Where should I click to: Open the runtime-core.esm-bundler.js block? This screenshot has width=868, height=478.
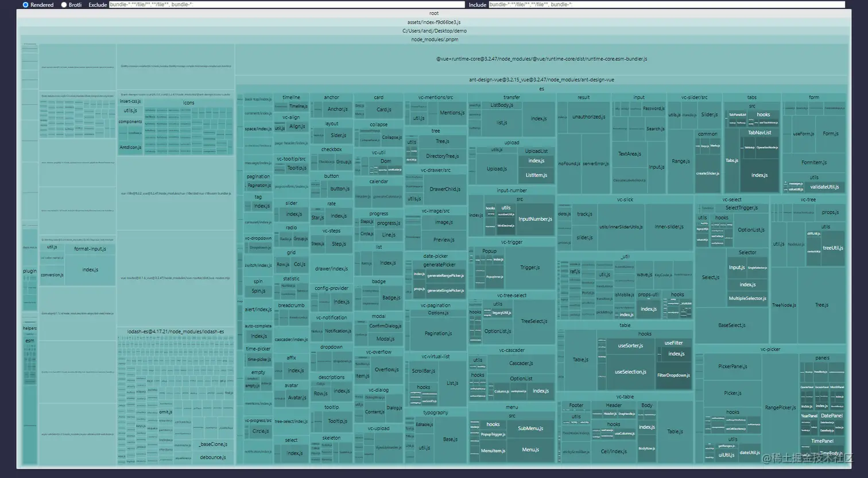click(x=541, y=59)
